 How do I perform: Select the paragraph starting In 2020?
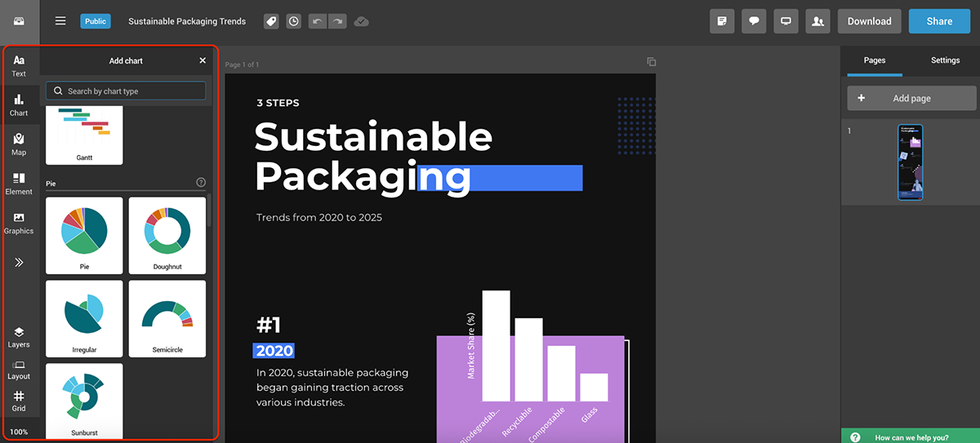(x=332, y=388)
